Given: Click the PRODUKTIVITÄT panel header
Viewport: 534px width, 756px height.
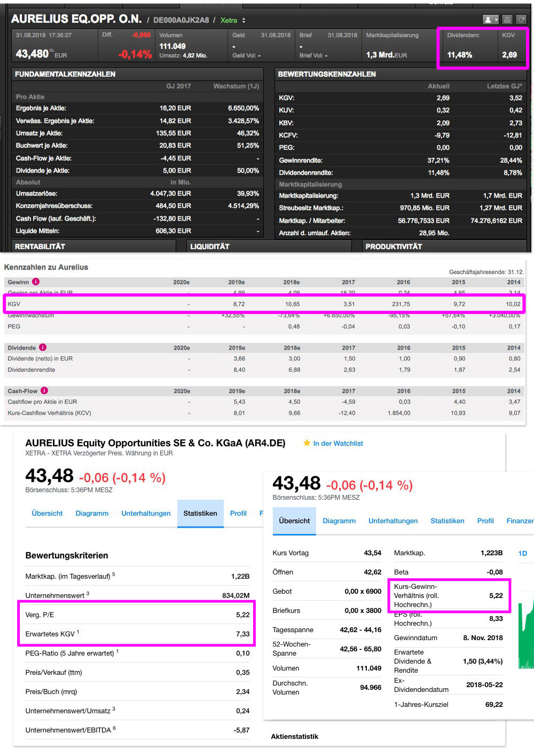Looking at the screenshot, I should coord(445,246).
